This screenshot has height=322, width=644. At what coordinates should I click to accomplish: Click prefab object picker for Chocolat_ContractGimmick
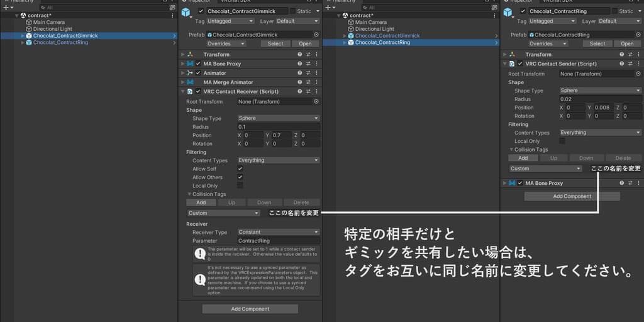[316, 35]
